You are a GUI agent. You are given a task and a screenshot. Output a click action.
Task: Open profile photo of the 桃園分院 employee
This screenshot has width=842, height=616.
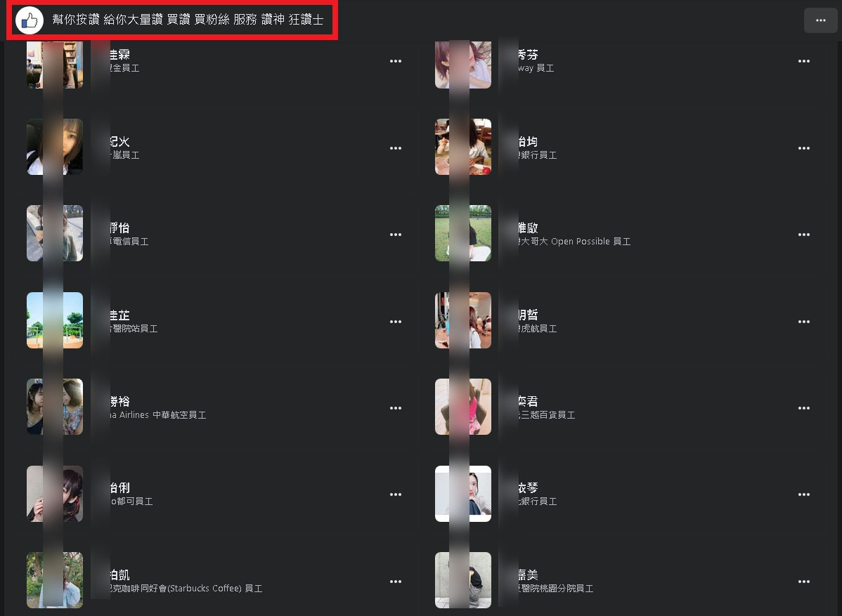pos(463,580)
